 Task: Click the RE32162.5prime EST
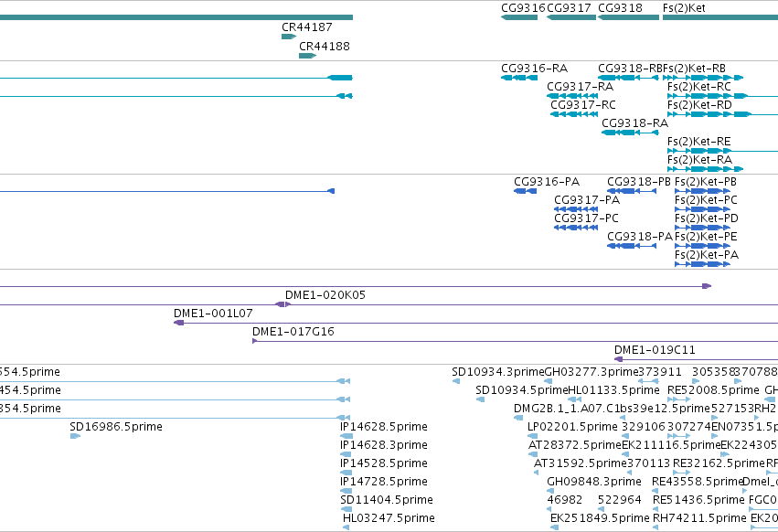(683, 473)
